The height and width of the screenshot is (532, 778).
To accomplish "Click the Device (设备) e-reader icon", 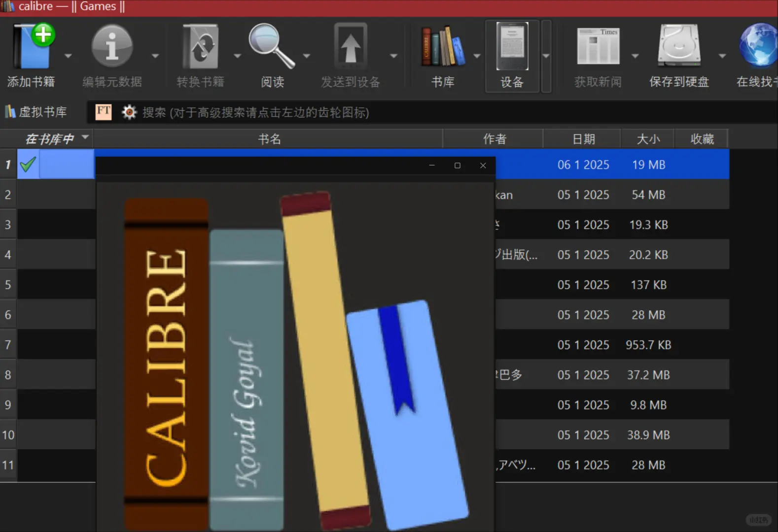I will [512, 46].
